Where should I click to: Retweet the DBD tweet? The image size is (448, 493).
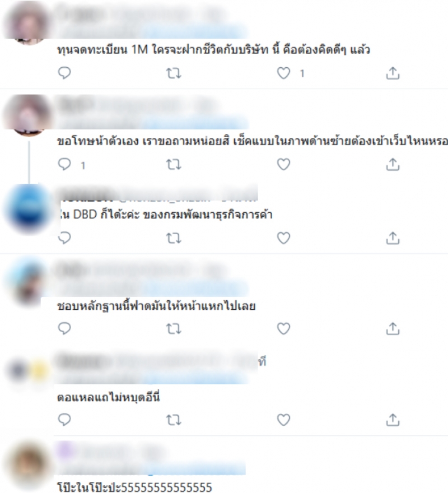point(174,238)
